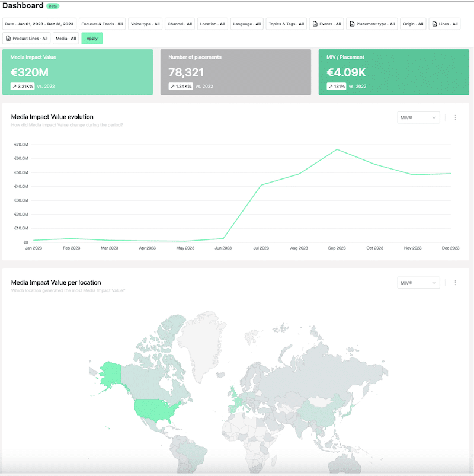Select Alaska on the map
The width and height of the screenshot is (474, 476).
tap(111, 373)
